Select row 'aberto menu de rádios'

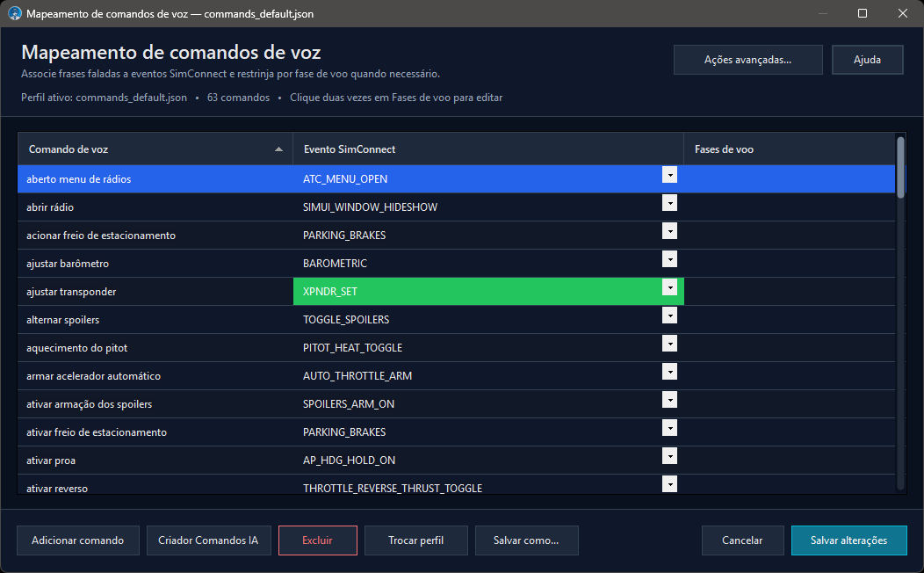(456, 178)
